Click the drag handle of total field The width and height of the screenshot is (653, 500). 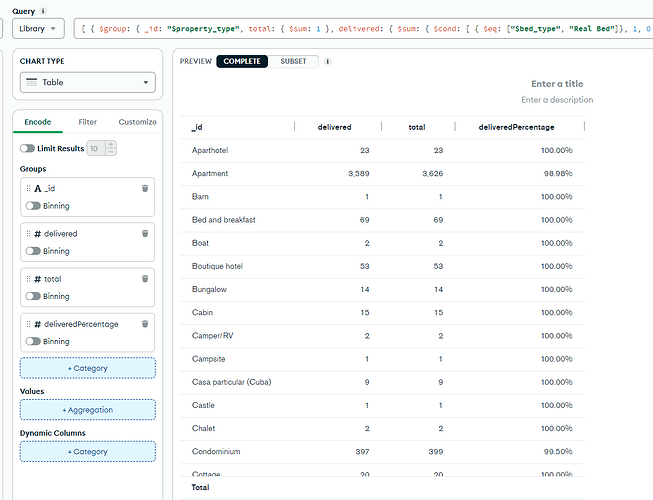click(x=28, y=279)
